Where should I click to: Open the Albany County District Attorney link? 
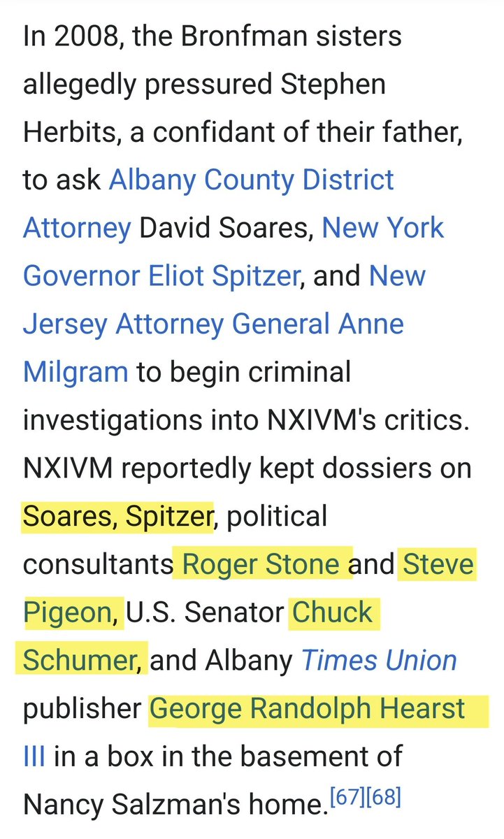[252, 180]
